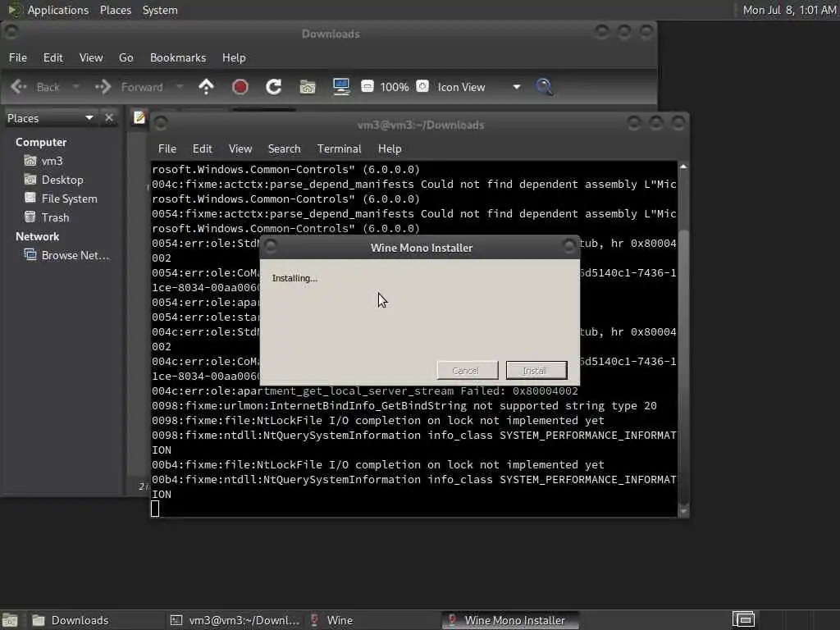Reload the Downloads folder view

[x=274, y=87]
